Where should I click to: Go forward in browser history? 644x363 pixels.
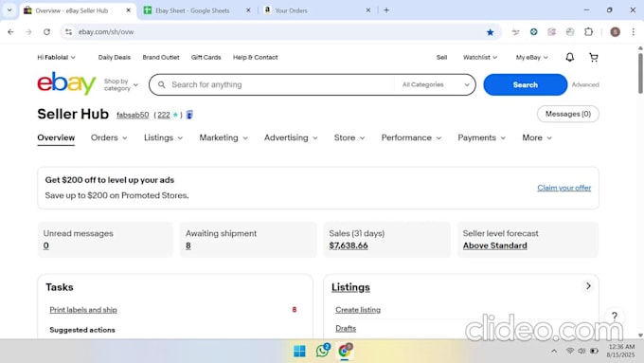(28, 31)
